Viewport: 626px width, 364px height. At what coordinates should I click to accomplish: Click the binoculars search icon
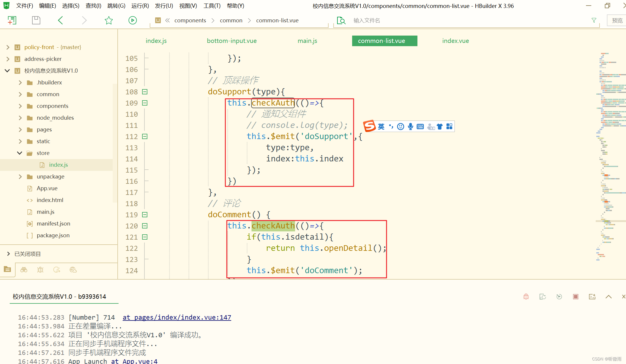[24, 270]
